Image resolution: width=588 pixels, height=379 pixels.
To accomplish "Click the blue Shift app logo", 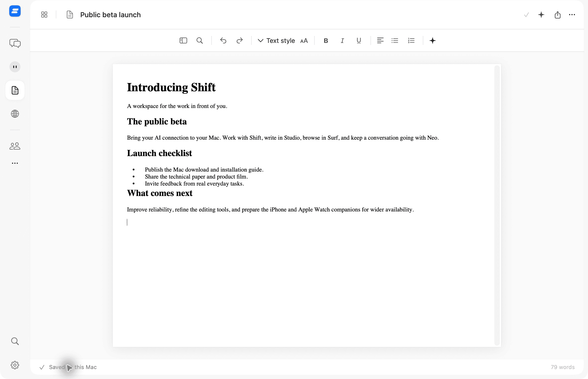I will [x=15, y=11].
